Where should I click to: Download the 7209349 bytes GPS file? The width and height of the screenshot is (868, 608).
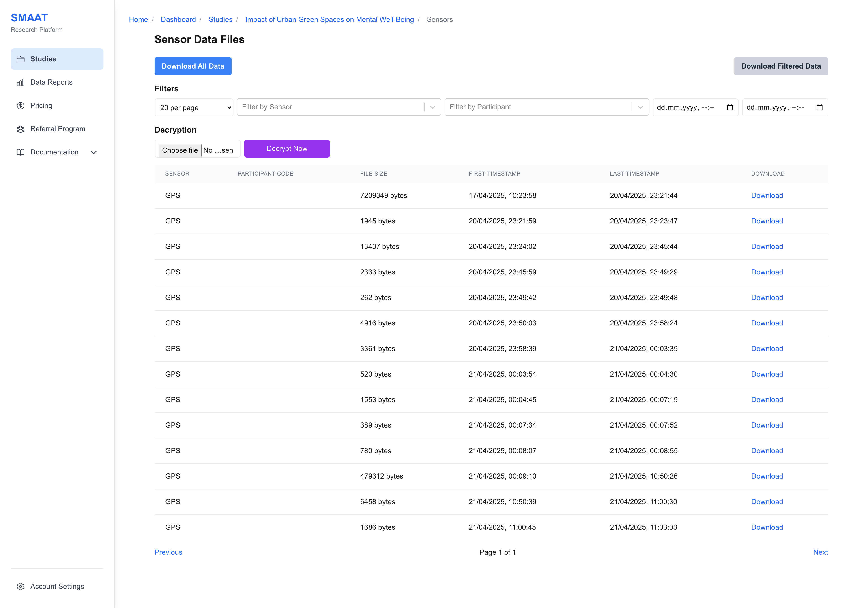767,195
